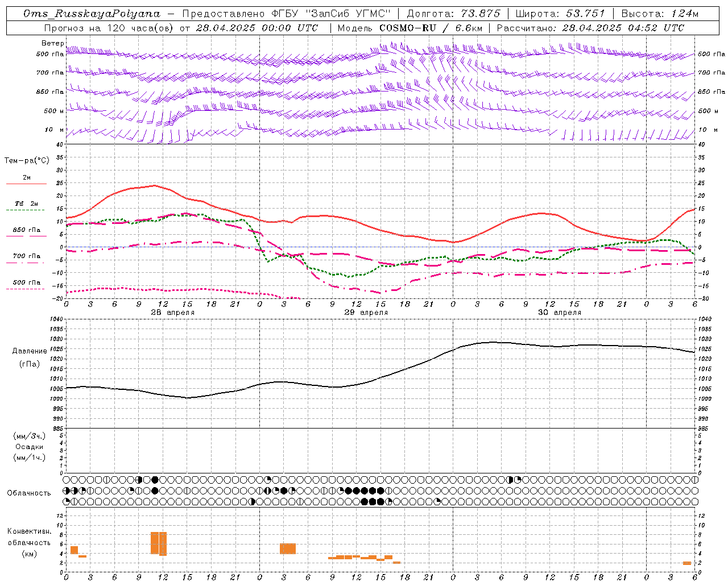Click the "28 апреля" date label
The image size is (728, 582).
pos(172,313)
